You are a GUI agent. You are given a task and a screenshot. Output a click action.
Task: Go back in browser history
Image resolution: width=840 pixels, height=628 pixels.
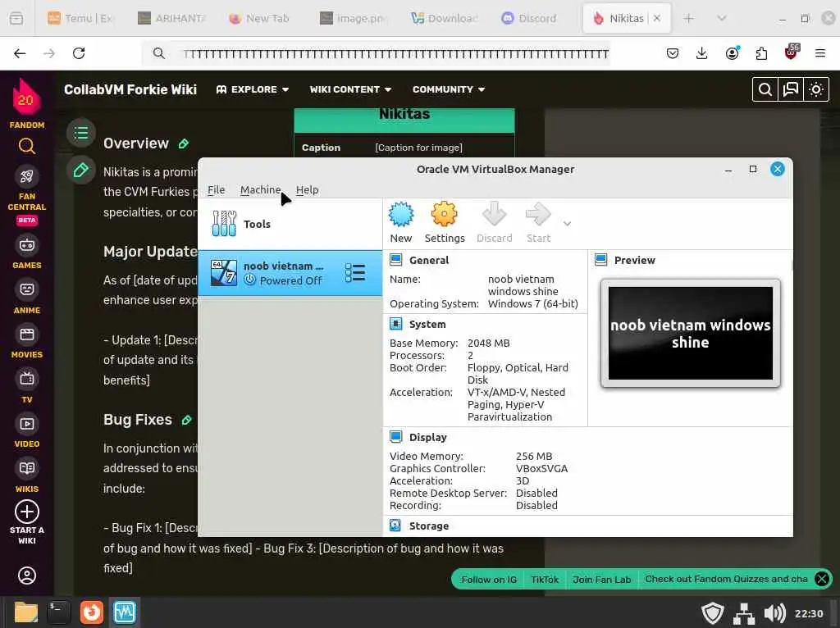point(20,53)
